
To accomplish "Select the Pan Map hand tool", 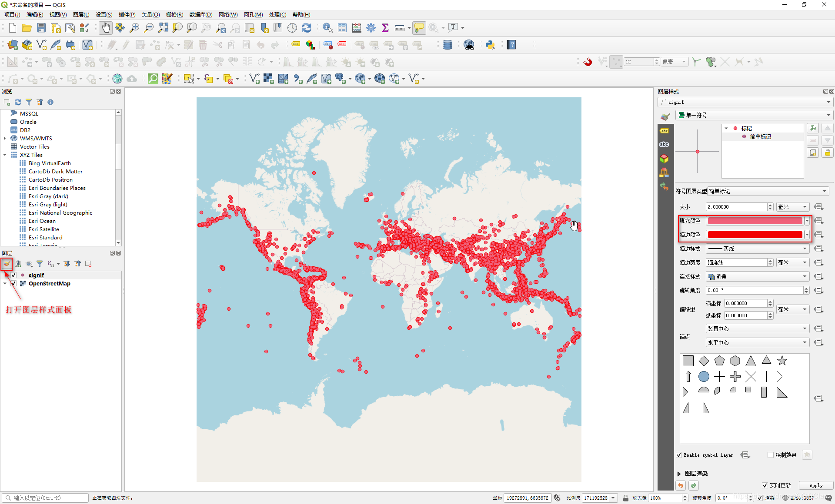I will pyautogui.click(x=106, y=28).
